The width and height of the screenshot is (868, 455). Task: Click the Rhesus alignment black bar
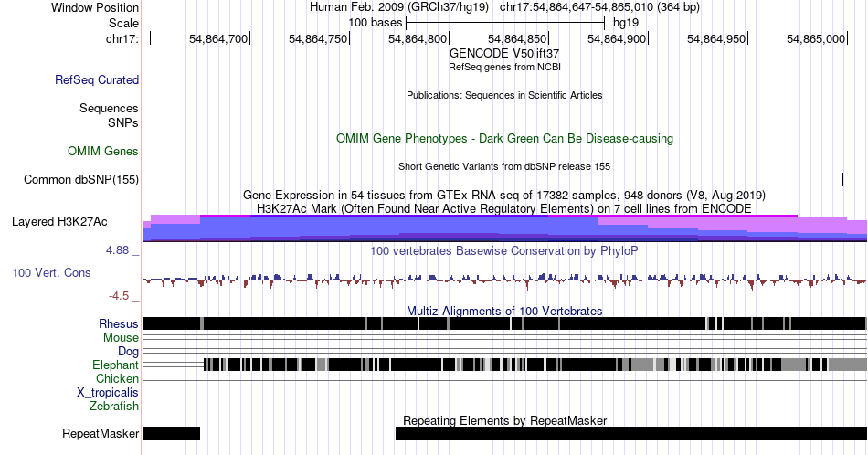[504, 323]
